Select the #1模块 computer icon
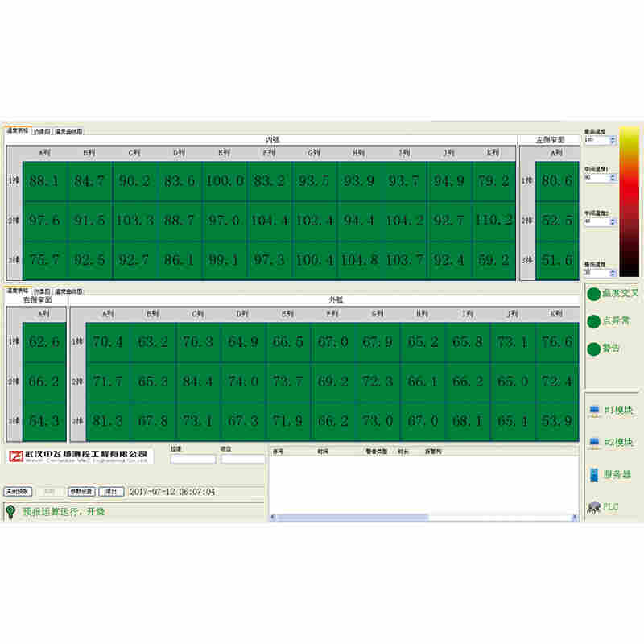The height and width of the screenshot is (644, 644). pyautogui.click(x=594, y=410)
